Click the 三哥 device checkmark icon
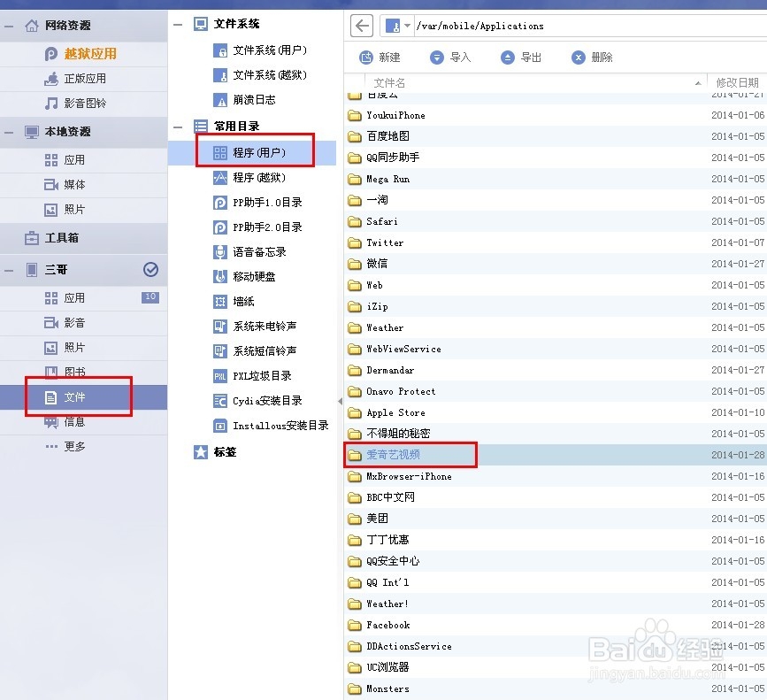767x700 pixels. pos(150,270)
